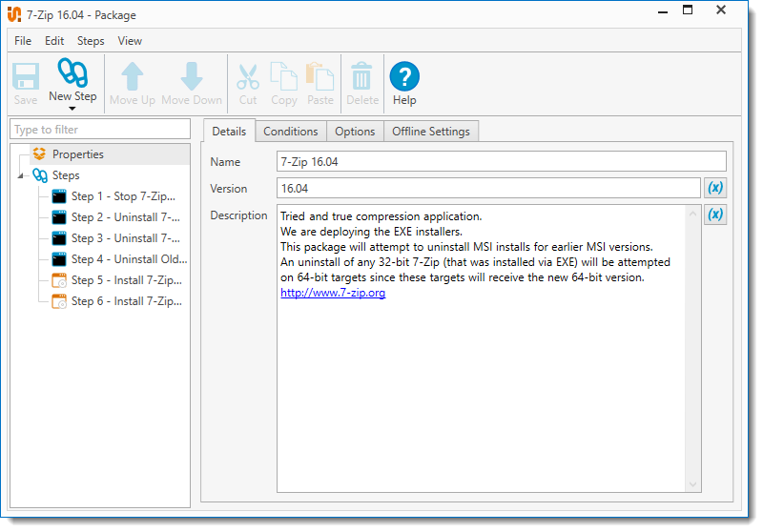Switch to the Offline Settings tab

point(431,132)
